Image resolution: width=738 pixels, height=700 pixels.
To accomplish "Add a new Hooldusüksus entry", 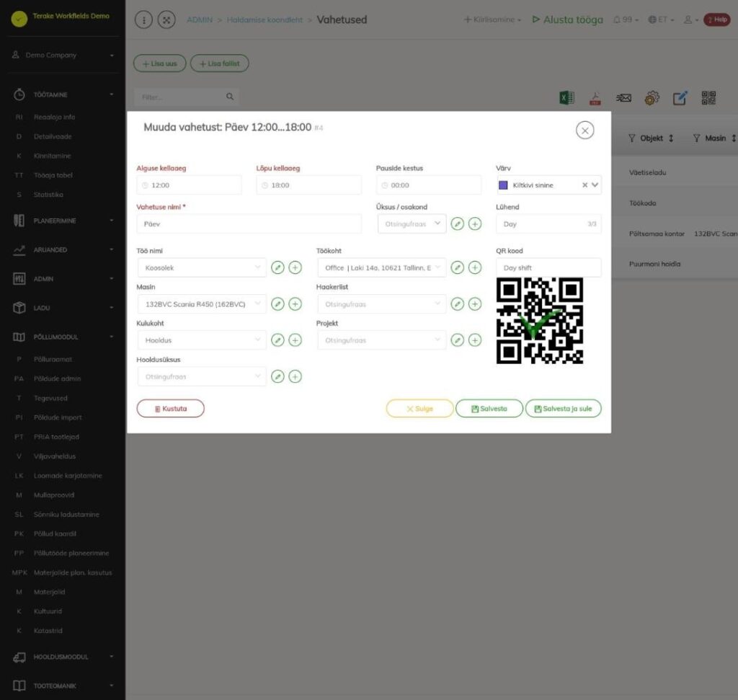I will click(x=295, y=376).
